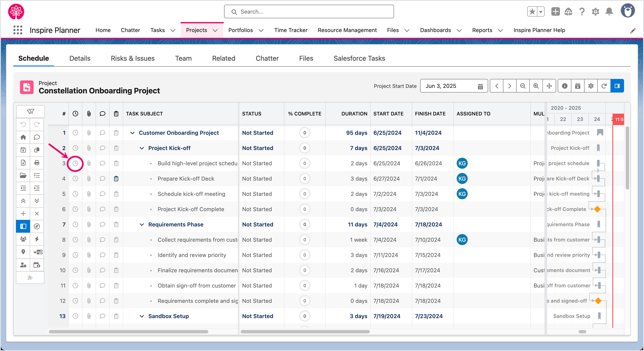Click the save (floppy disk) icon
Image resolution: width=644 pixels, height=351 pixels.
(23, 150)
